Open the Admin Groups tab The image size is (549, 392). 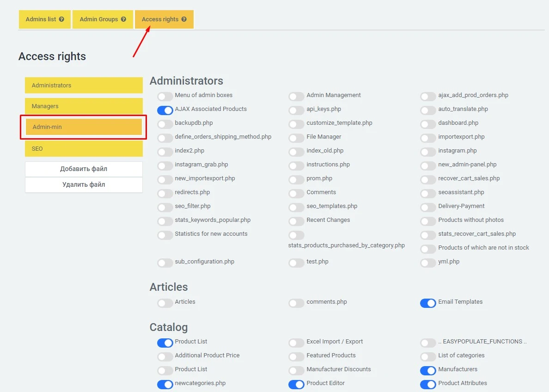click(x=98, y=19)
